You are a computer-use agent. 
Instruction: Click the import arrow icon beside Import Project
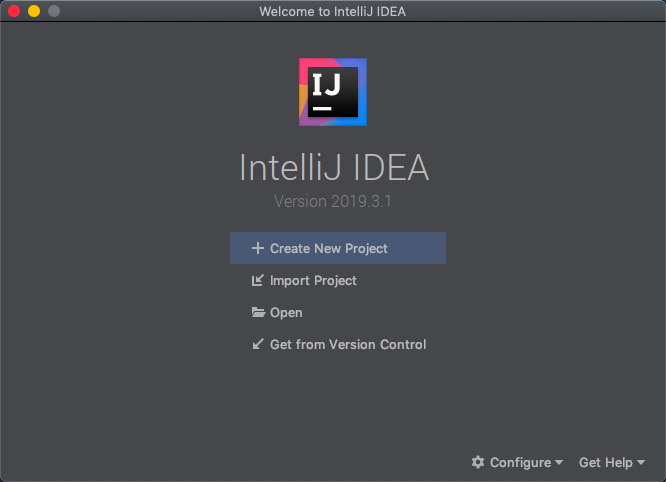(258, 280)
